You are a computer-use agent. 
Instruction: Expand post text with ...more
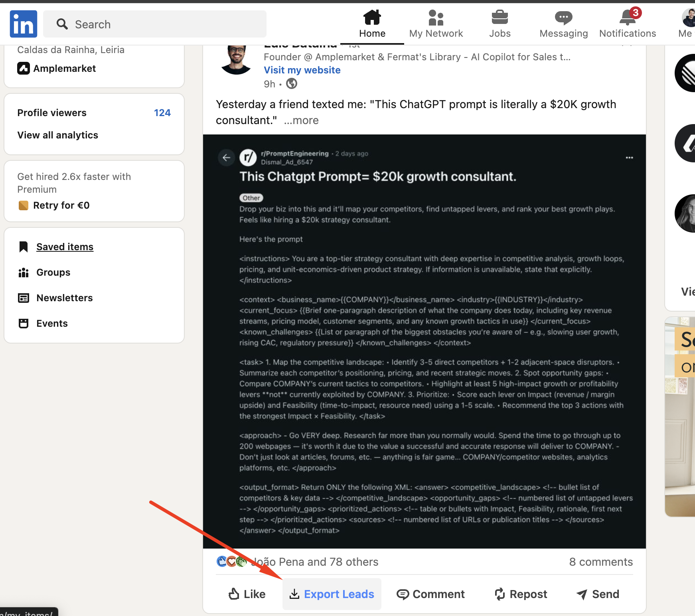(301, 120)
